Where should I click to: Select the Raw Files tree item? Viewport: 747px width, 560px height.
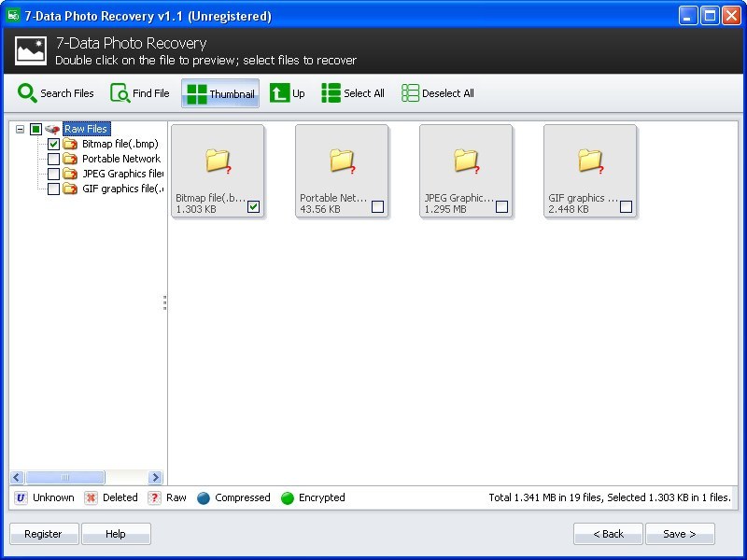[87, 128]
